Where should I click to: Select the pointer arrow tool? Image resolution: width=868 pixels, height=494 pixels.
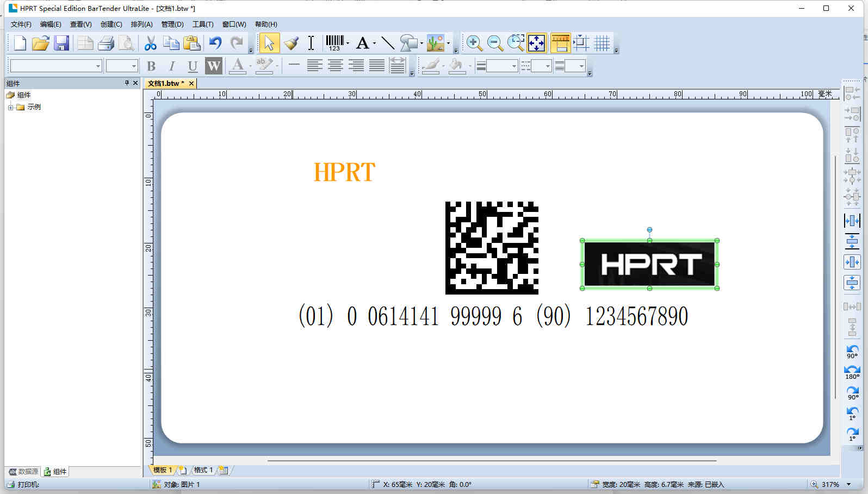(269, 43)
